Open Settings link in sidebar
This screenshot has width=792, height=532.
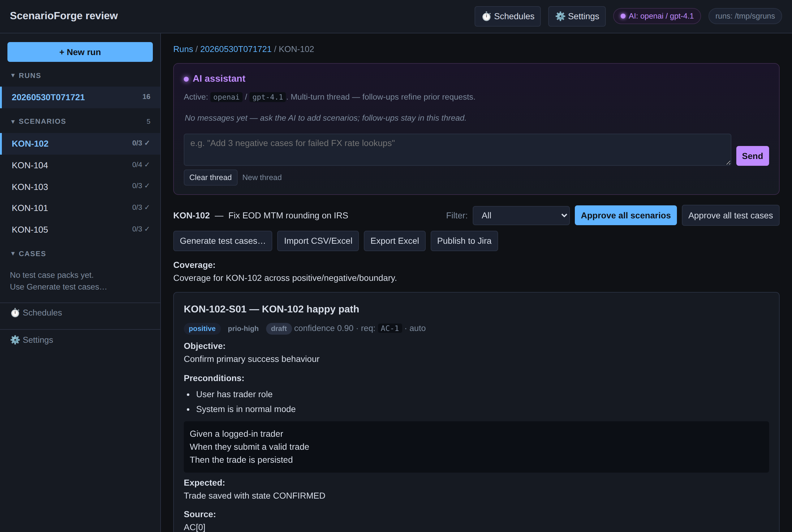tap(32, 340)
